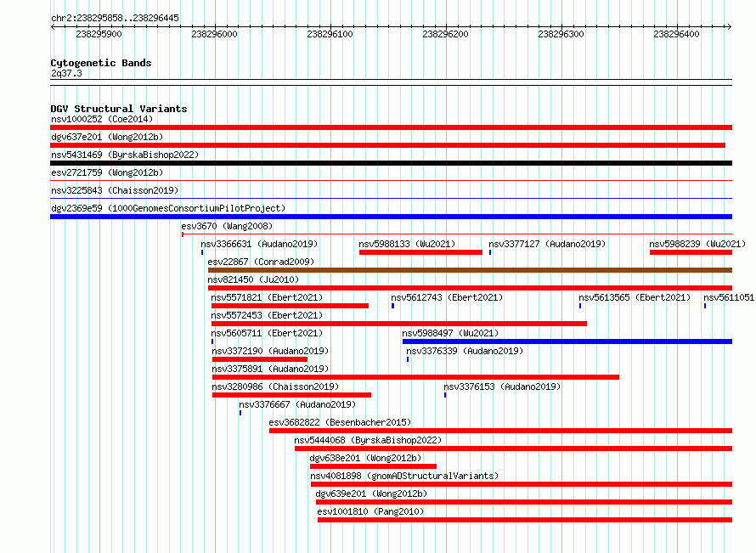Image resolution: width=756 pixels, height=553 pixels.
Task: Click red nsv4081898 gnomAD bar
Action: pyautogui.click(x=522, y=484)
